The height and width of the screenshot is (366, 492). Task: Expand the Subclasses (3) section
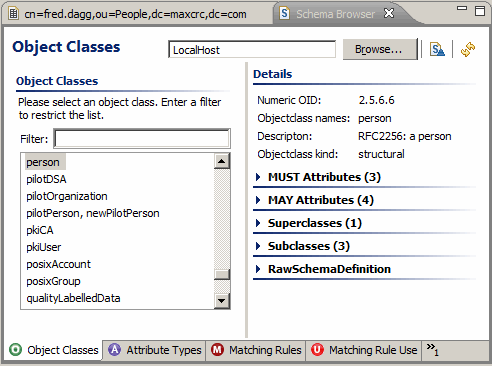tap(258, 246)
